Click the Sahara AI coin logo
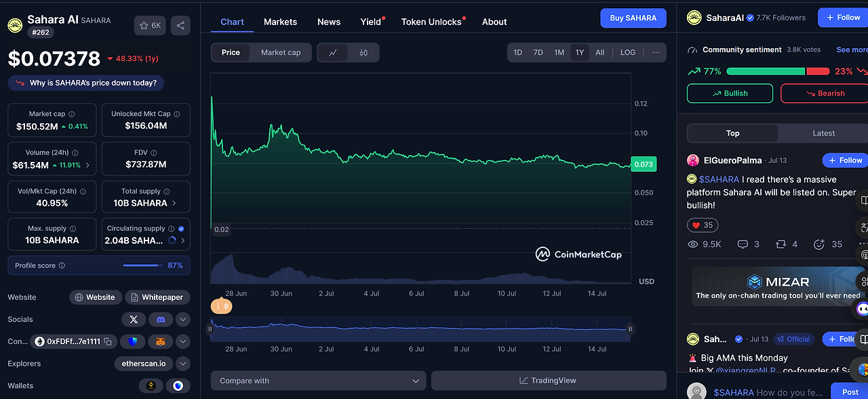This screenshot has height=399, width=868. (15, 26)
